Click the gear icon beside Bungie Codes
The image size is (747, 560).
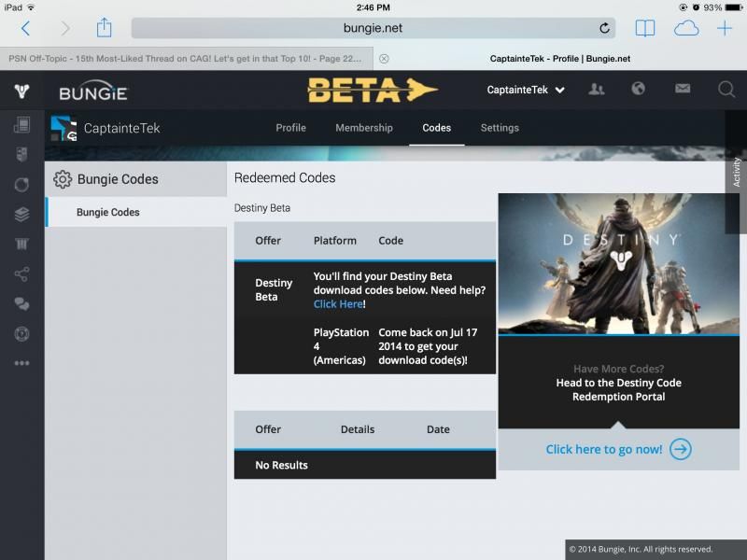(x=63, y=179)
